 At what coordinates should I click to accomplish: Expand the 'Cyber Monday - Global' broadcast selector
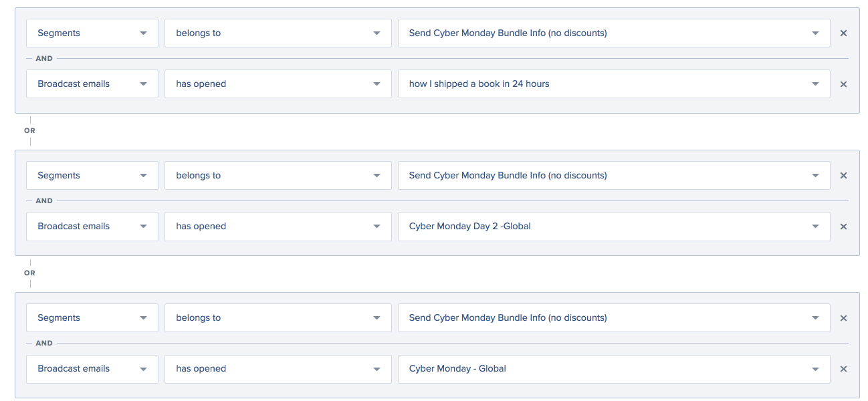pyautogui.click(x=614, y=368)
